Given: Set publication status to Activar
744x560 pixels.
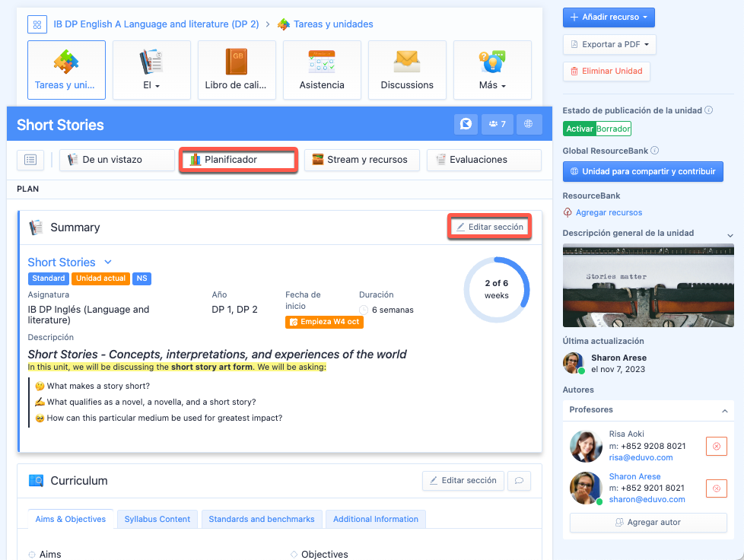Looking at the screenshot, I should pyautogui.click(x=579, y=129).
